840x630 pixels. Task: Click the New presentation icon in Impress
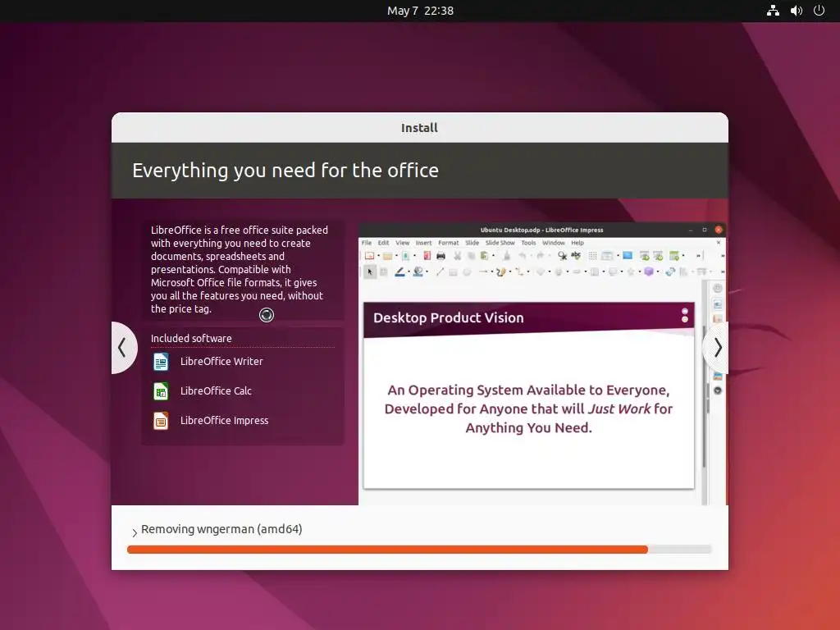[370, 256]
